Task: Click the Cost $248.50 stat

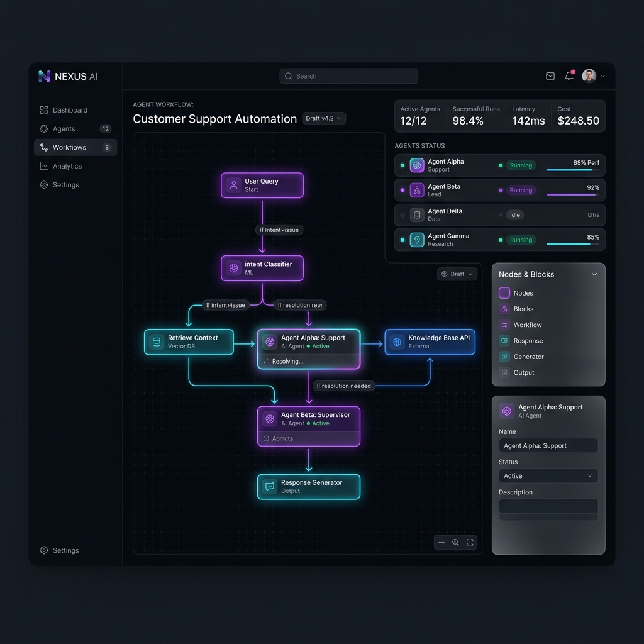Action: tap(578, 116)
